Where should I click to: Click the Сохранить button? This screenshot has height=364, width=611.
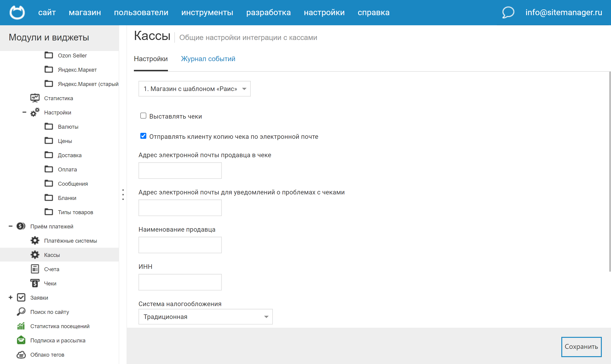pyautogui.click(x=581, y=346)
